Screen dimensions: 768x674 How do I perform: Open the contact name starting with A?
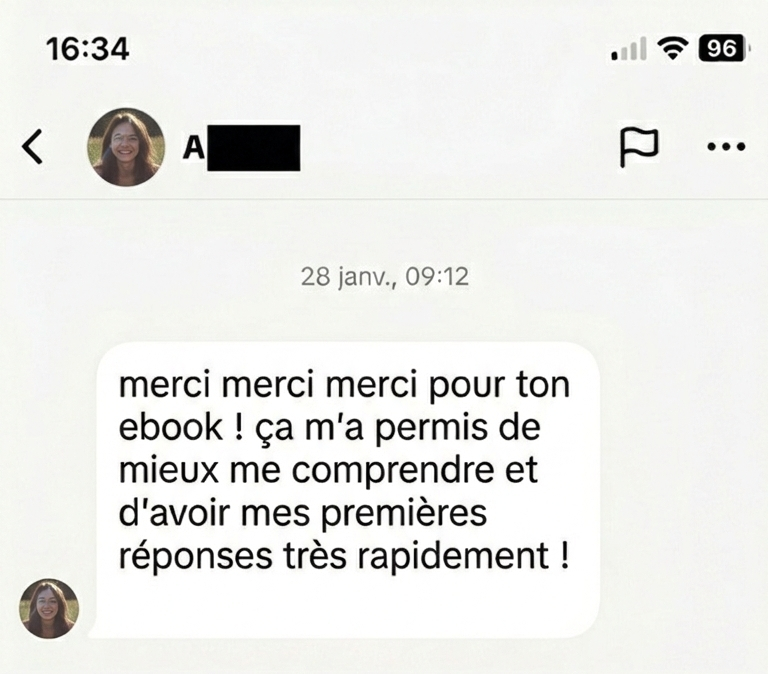pyautogui.click(x=241, y=147)
